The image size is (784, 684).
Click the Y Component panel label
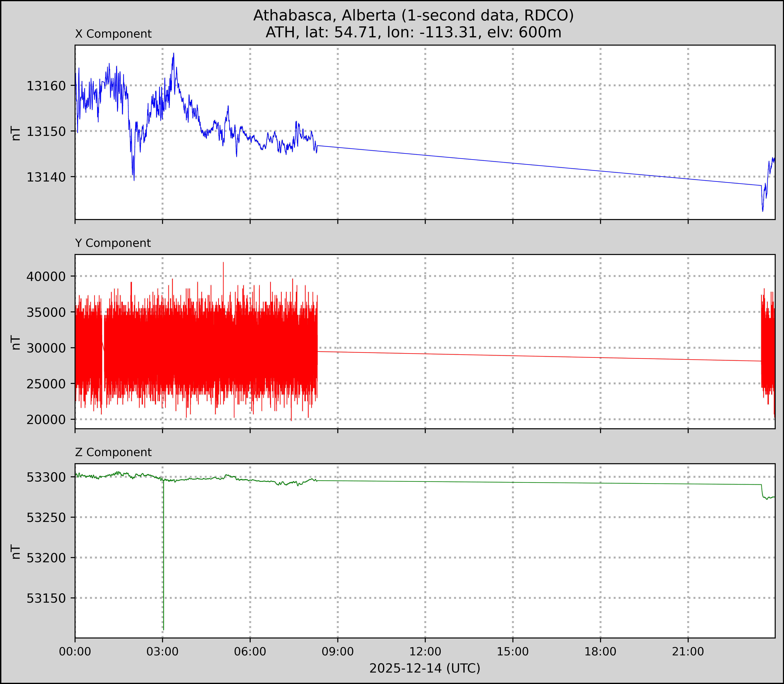[x=113, y=243]
